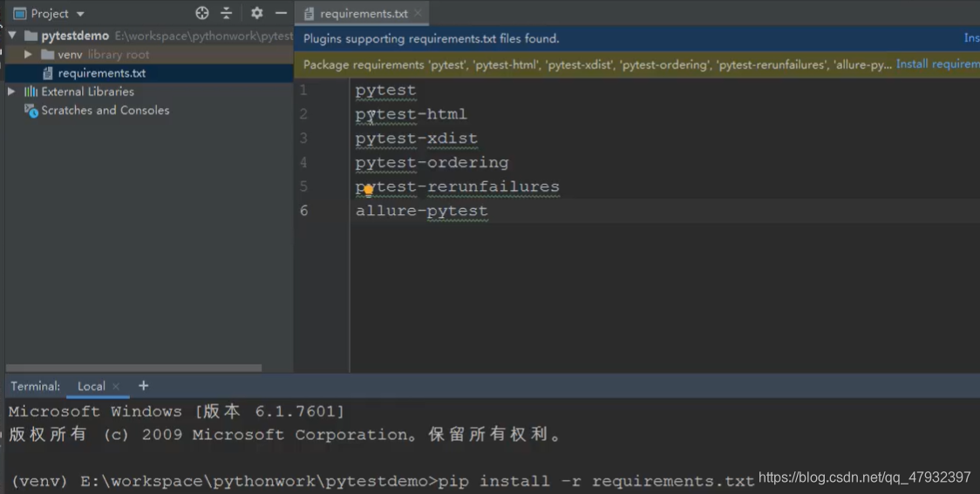Click 'pytest-rerunfailures' on line 5

[458, 186]
